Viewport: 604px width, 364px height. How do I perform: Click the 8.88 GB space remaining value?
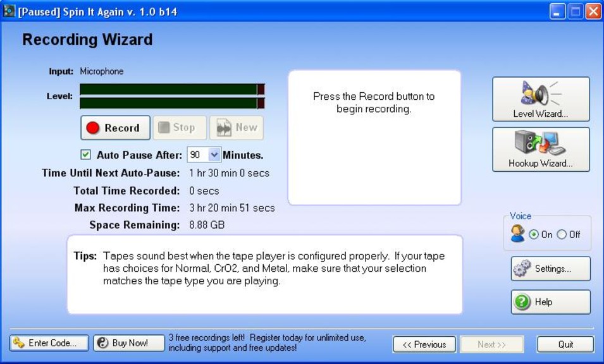coord(207,225)
